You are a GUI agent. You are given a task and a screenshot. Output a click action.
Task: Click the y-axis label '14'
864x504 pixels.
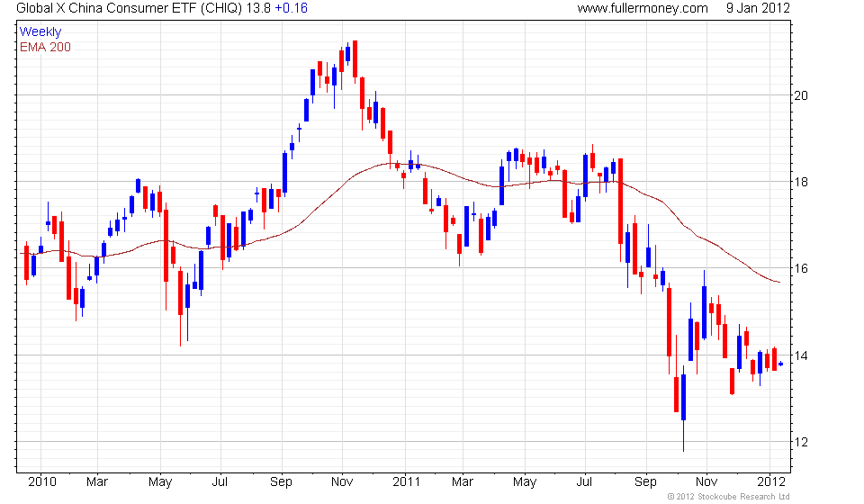[801, 355]
